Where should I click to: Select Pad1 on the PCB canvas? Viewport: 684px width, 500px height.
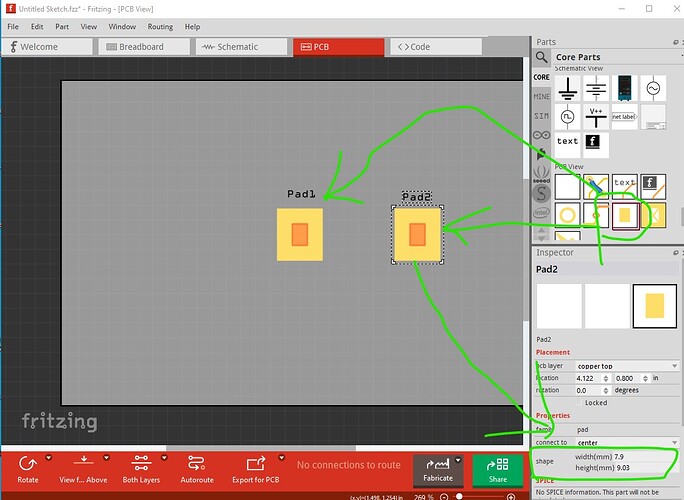[300, 235]
